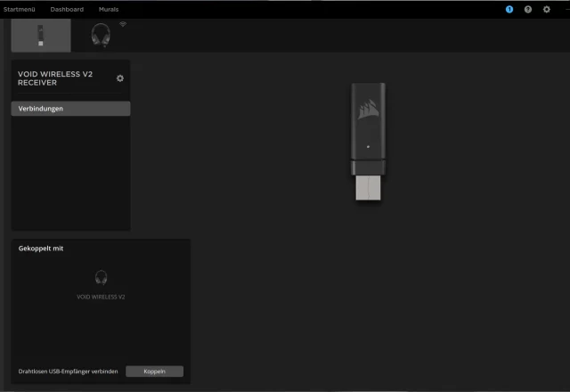The height and width of the screenshot is (392, 570).
Task: Open the Murals section
Action: coord(109,9)
